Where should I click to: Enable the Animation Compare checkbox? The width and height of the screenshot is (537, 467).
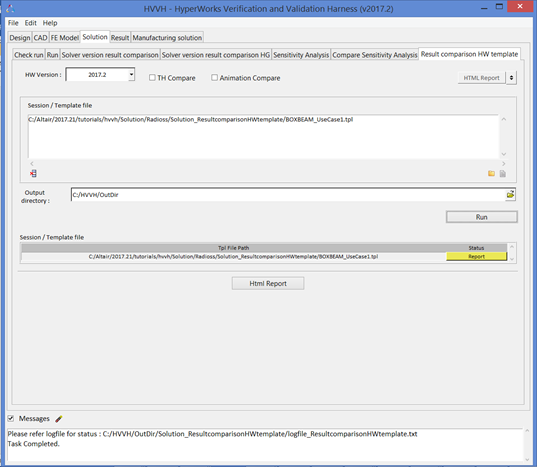[214, 78]
